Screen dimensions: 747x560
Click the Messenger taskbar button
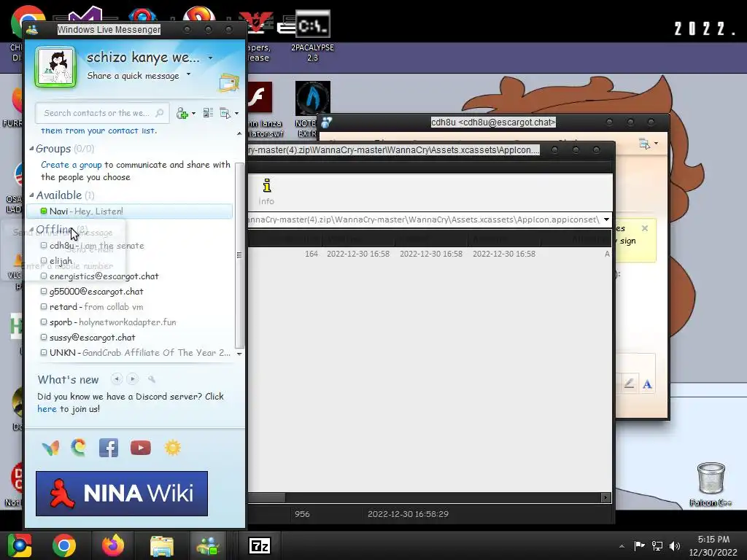(x=208, y=545)
